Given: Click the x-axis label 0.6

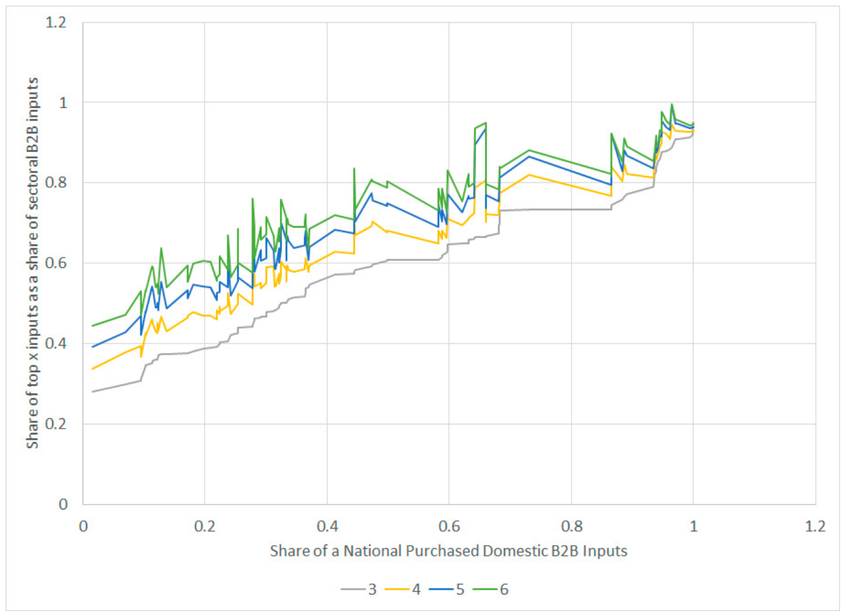Looking at the screenshot, I should point(449,526).
